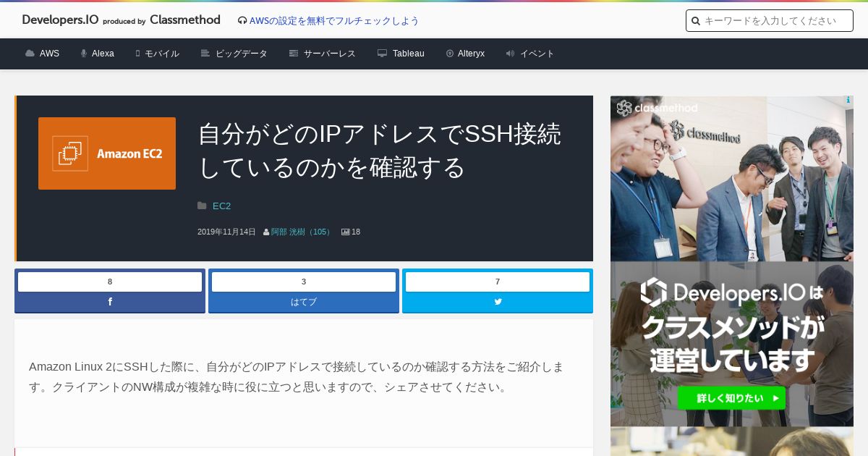Click the headset icon beside the AWS check link
This screenshot has height=456, width=868.
[242, 21]
